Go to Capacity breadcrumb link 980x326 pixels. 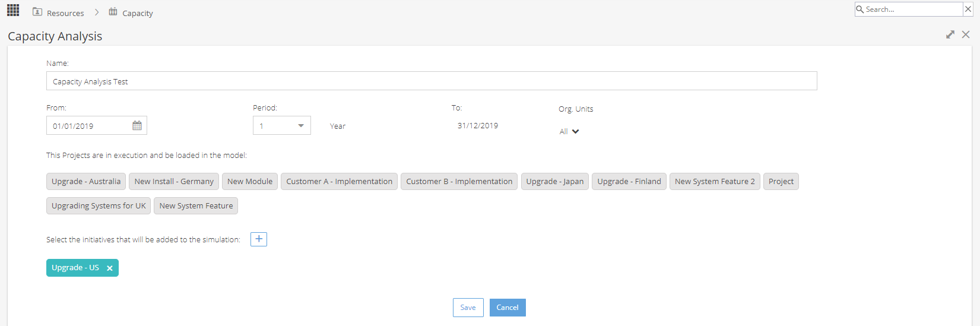[x=138, y=13]
